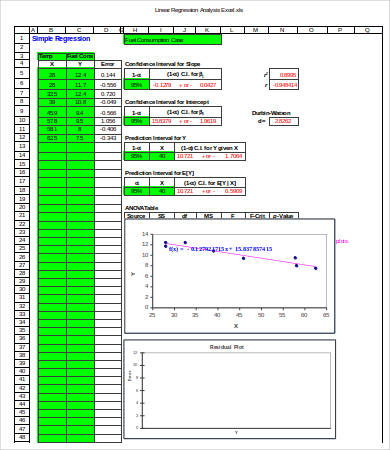This screenshot has width=390, height=450.
Task: Click the 'MS' ANOVA column header
Action: [208, 216]
